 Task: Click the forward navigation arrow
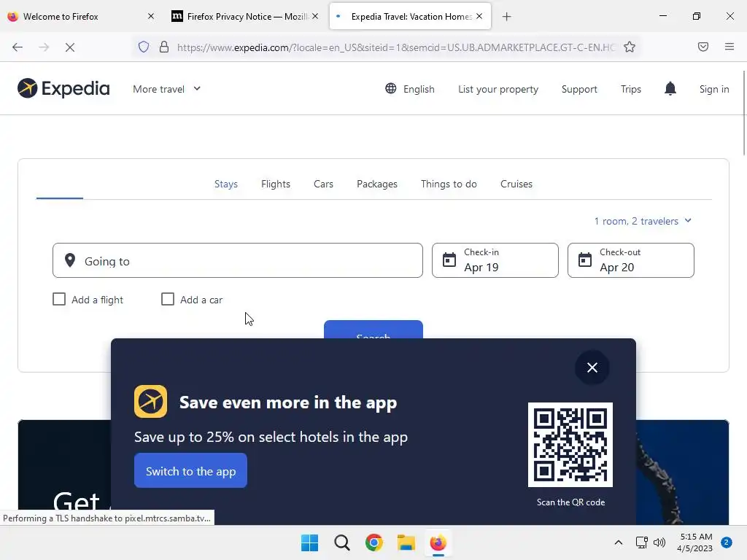click(x=44, y=47)
